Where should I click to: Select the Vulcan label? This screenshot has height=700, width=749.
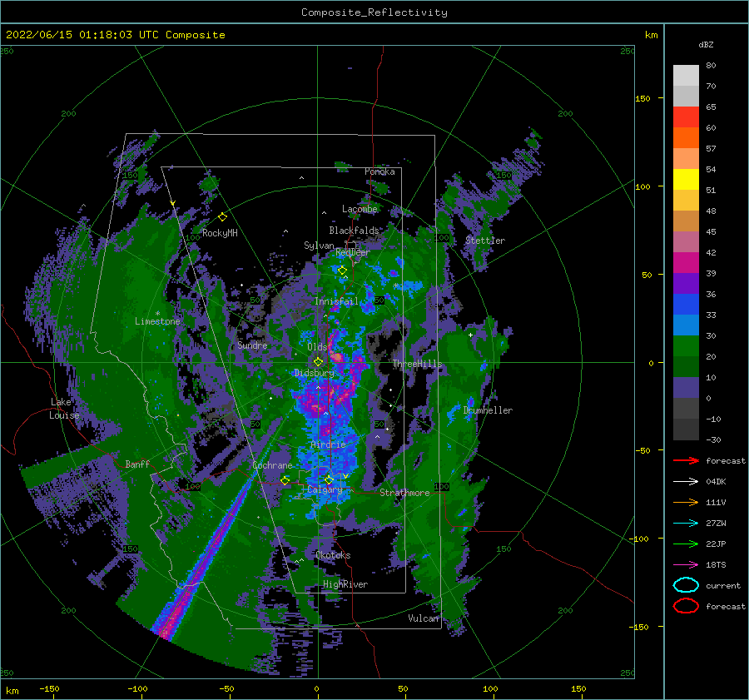tap(424, 618)
